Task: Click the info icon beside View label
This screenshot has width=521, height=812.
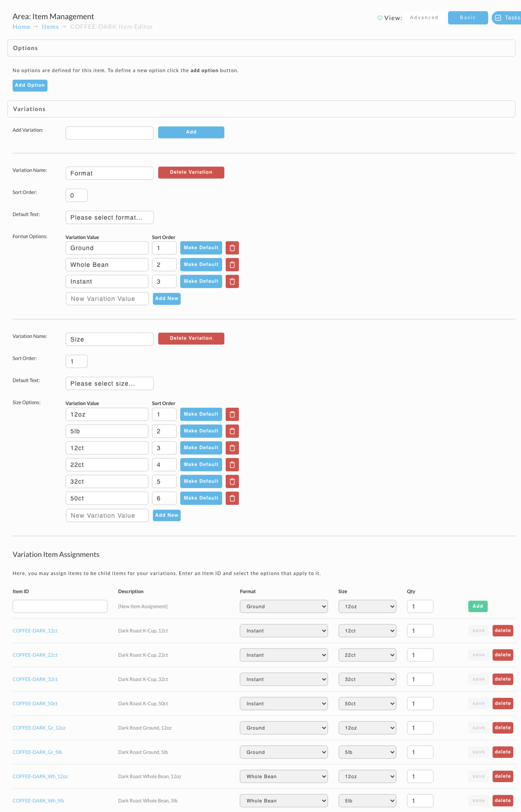Action: tap(380, 18)
